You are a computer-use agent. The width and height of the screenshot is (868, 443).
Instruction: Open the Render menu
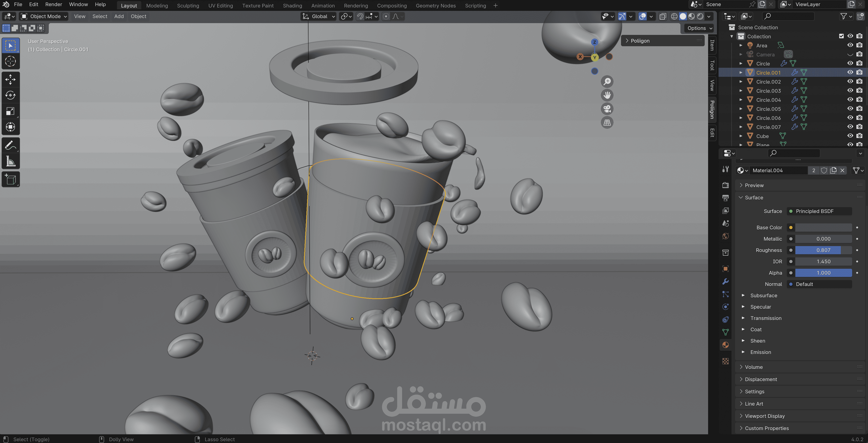54,4
